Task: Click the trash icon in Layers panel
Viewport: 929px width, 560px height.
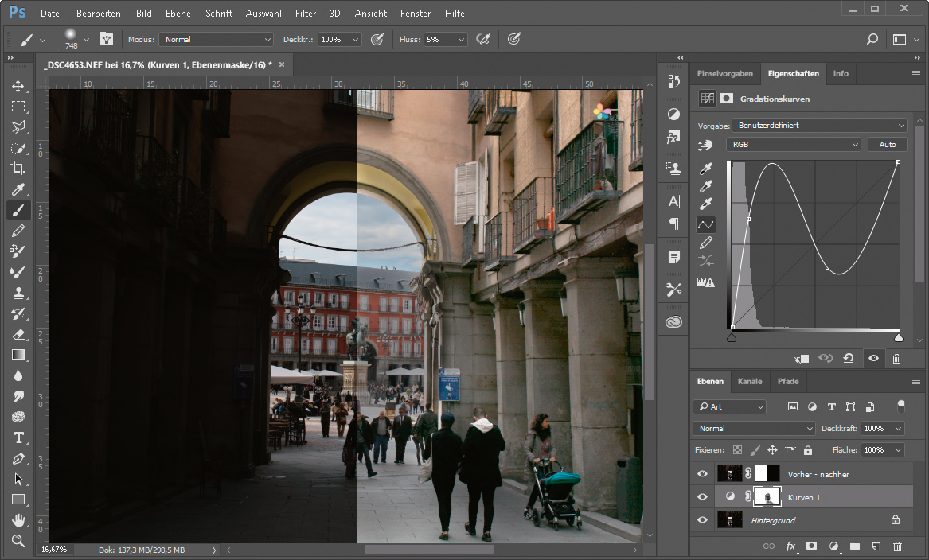Action: pos(898,546)
